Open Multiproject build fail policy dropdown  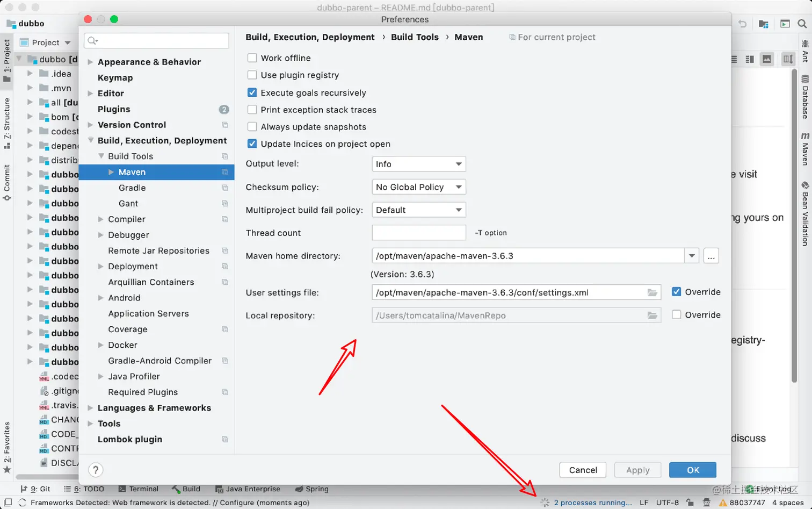click(419, 210)
